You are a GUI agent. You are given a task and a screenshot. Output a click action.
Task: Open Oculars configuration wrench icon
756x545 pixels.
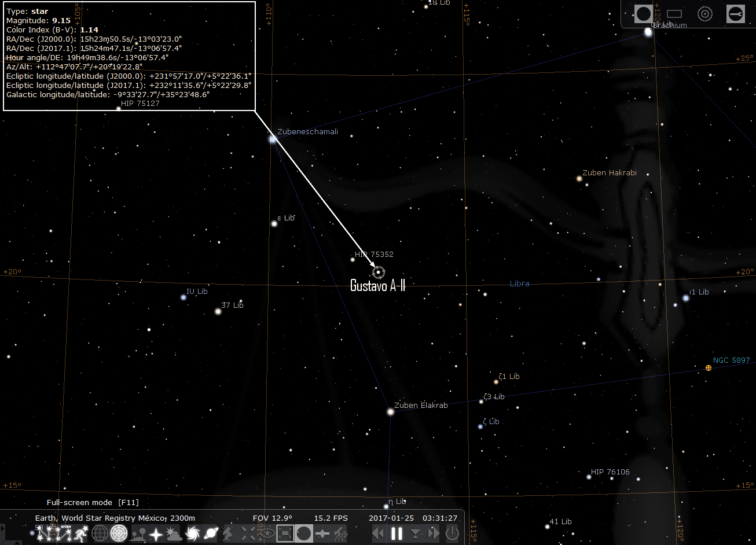[x=735, y=14]
